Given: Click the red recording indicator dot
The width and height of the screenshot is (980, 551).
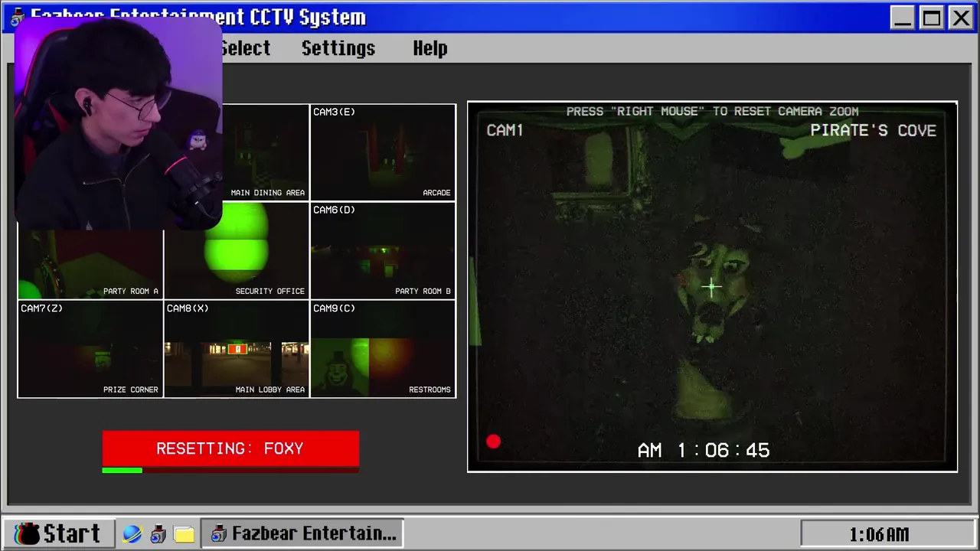Looking at the screenshot, I should click(493, 442).
